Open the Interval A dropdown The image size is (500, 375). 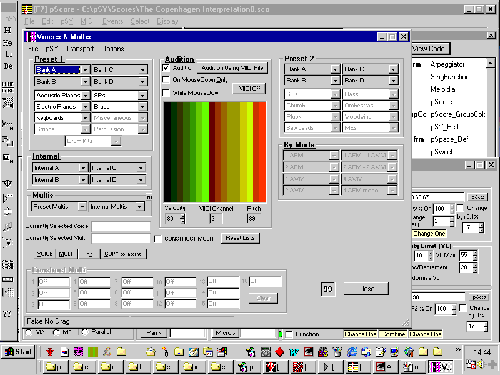[83, 168]
